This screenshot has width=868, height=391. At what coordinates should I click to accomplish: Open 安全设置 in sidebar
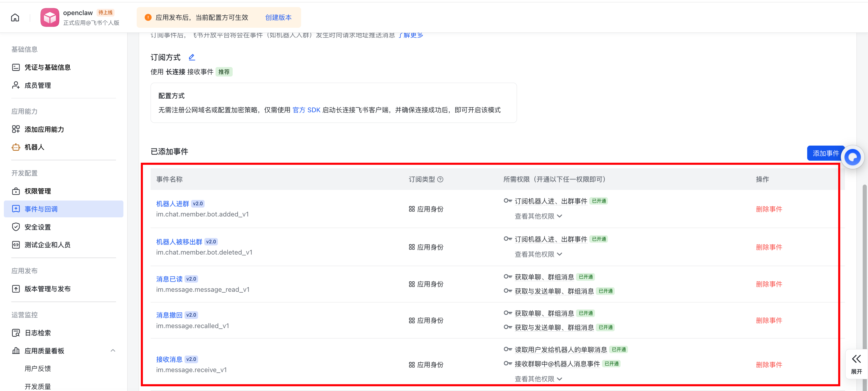click(x=64, y=227)
